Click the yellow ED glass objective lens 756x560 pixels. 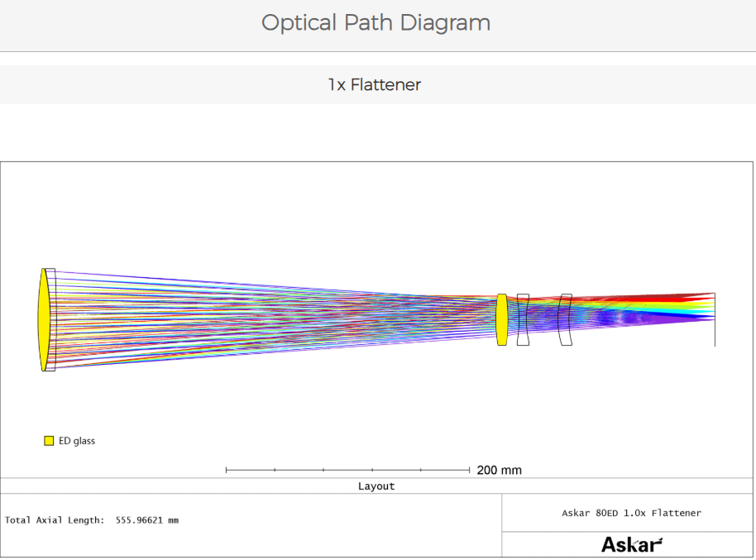[x=43, y=319]
